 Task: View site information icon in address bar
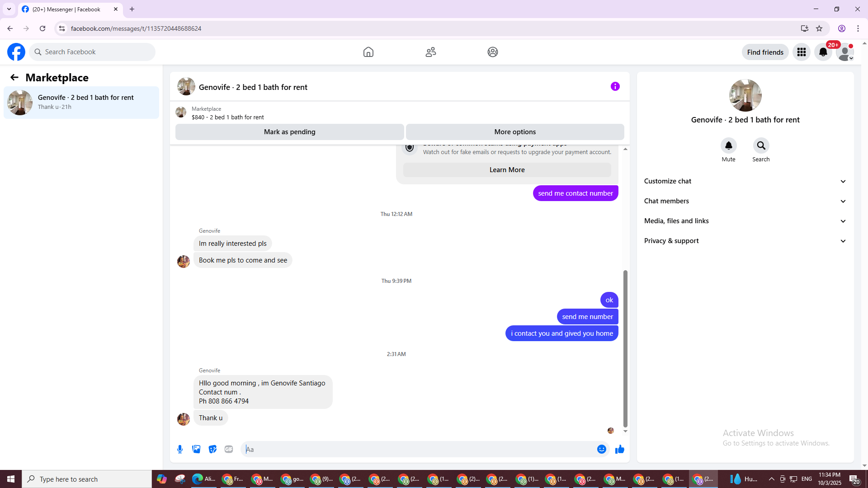[62, 28]
